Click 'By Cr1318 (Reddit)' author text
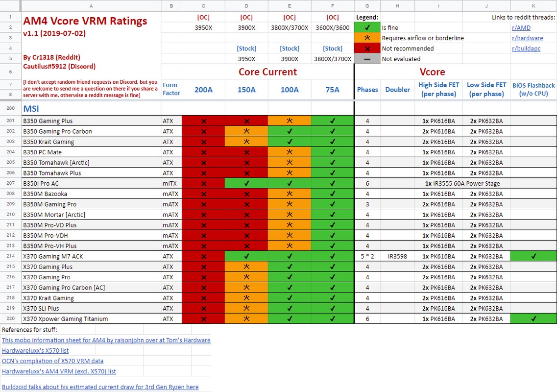557x392 pixels. pyautogui.click(x=51, y=57)
